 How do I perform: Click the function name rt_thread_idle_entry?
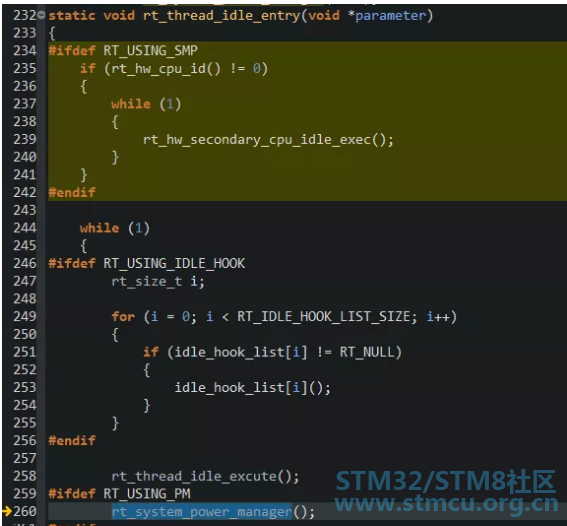coord(221,16)
